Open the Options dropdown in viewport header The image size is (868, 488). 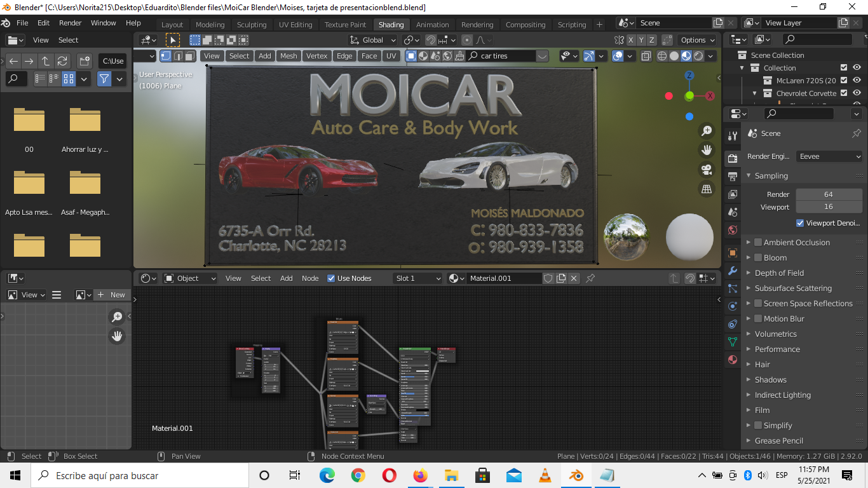pyautogui.click(x=697, y=40)
